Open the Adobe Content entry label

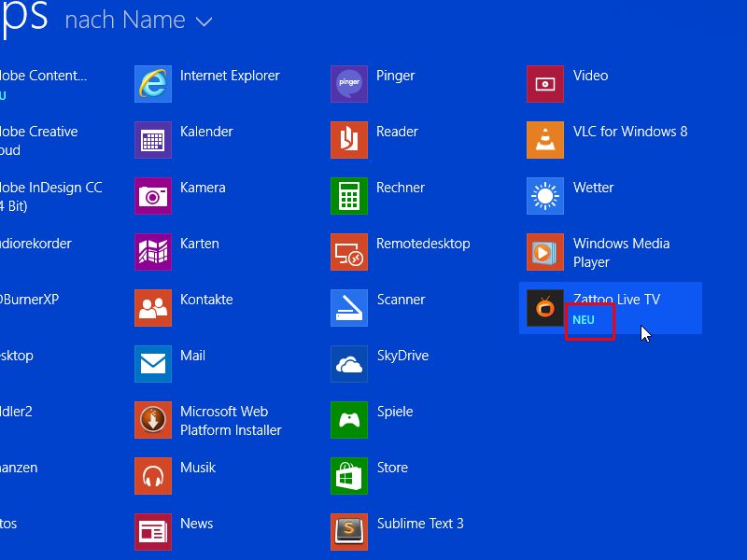click(x=44, y=76)
